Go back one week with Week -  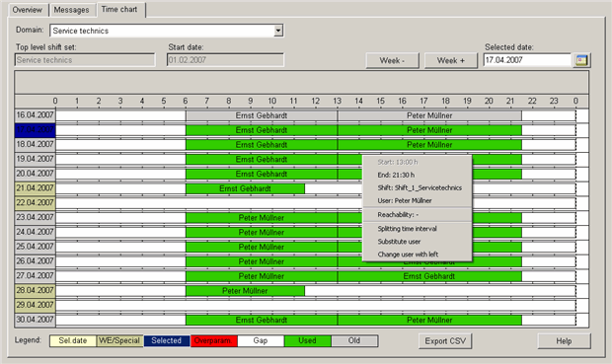(x=392, y=60)
